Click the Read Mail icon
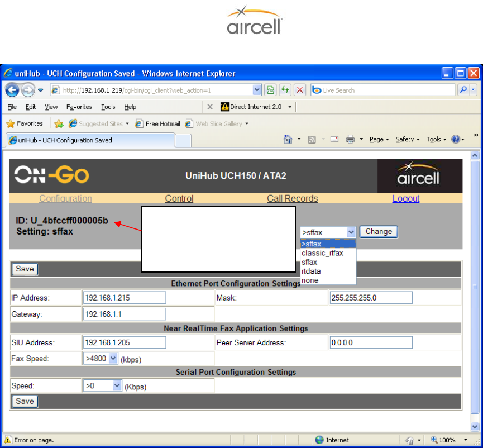 (334, 139)
